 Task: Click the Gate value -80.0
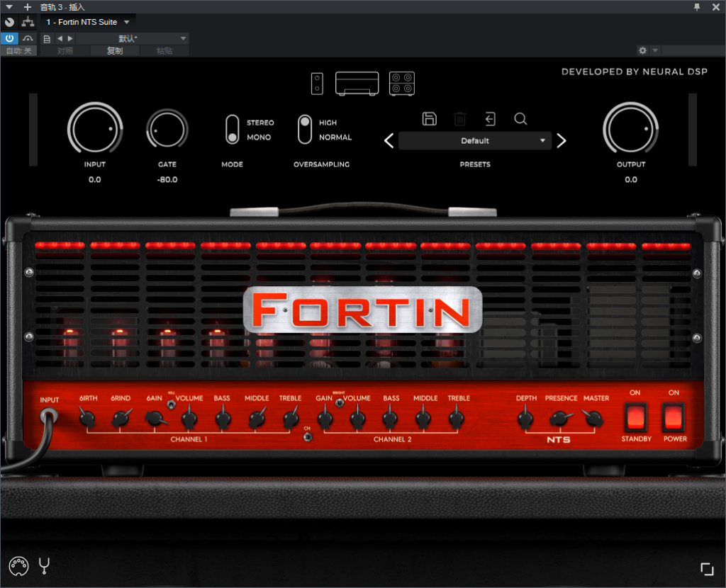click(167, 179)
